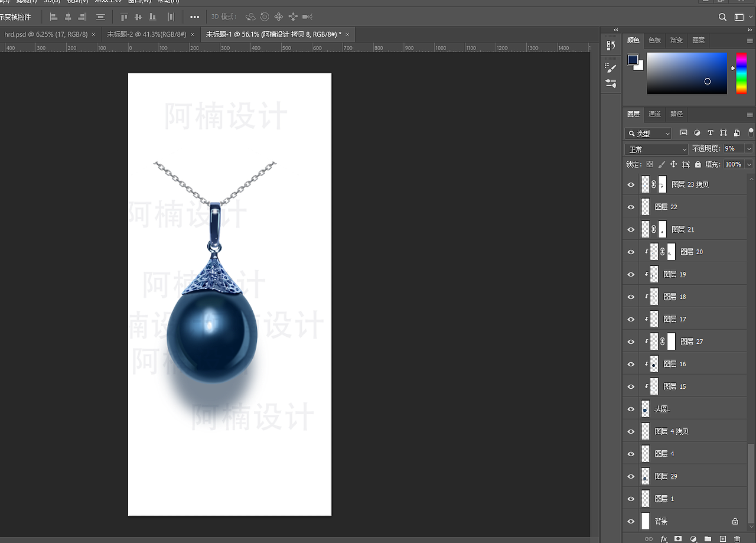Open the workspace switcher icon
The width and height of the screenshot is (756, 543).
(x=739, y=17)
